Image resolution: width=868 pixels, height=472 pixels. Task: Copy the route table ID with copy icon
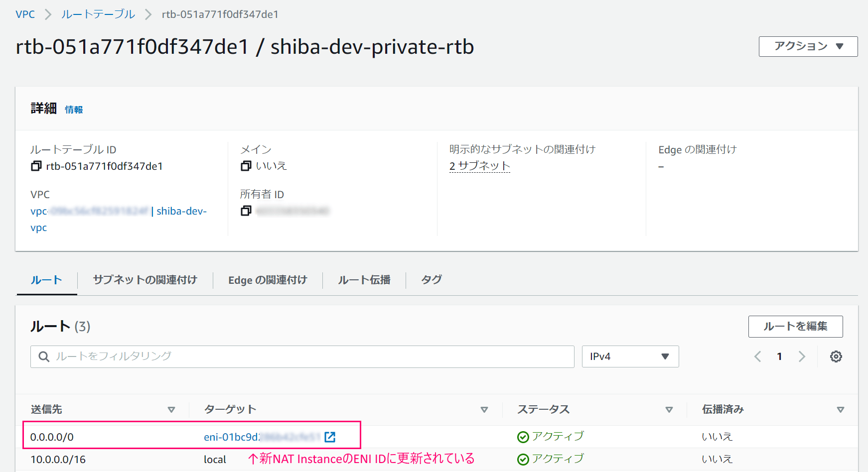36,166
